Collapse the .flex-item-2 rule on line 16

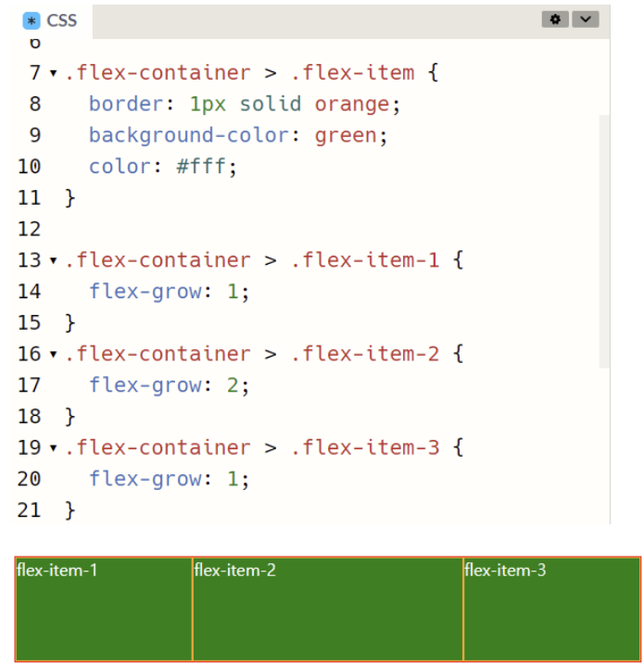[x=54, y=354]
